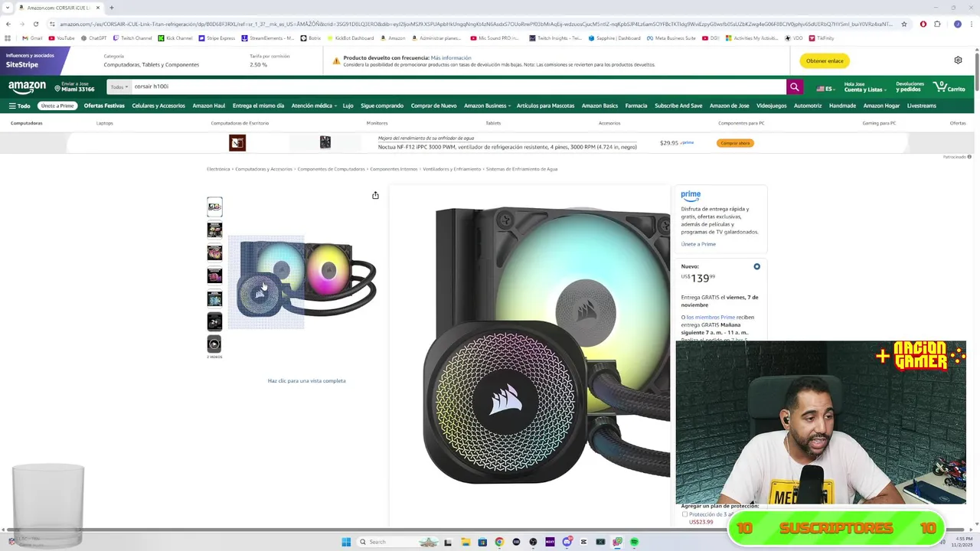980x551 pixels.
Task: Expand the search category 'Todos' dropdown
Action: tap(119, 87)
